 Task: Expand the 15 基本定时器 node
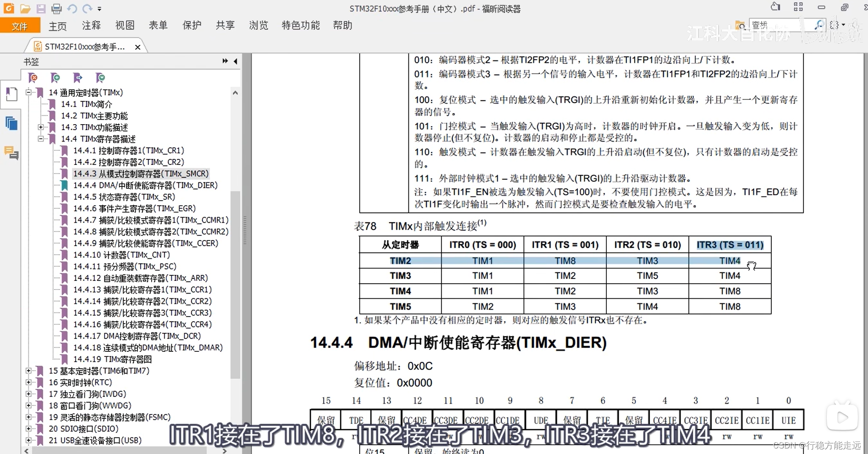pos(29,371)
